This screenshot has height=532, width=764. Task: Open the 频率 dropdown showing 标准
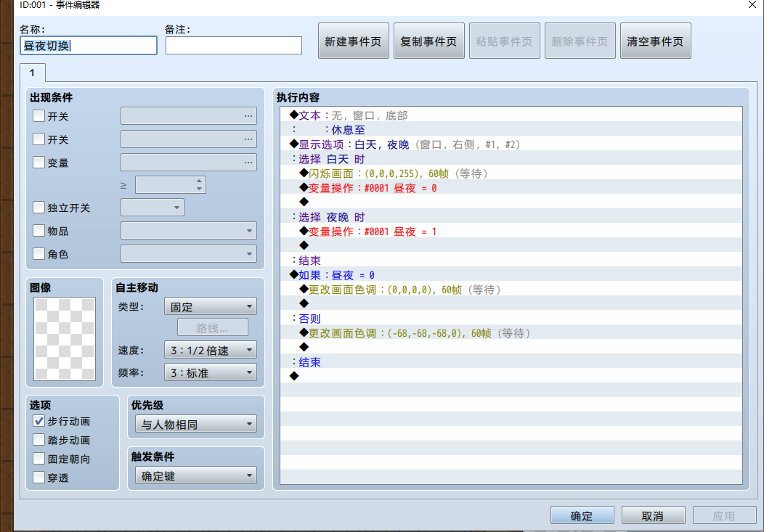(211, 373)
